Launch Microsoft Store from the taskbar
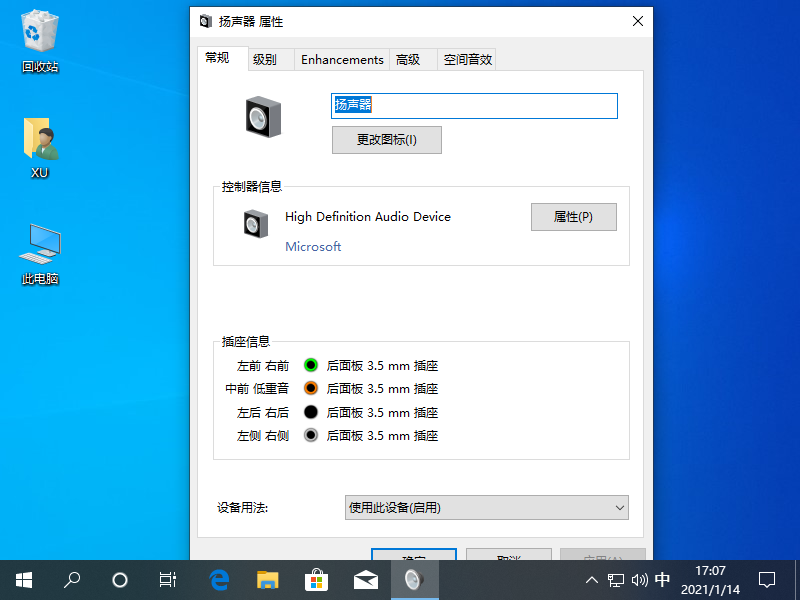The width and height of the screenshot is (800, 600). [x=317, y=580]
